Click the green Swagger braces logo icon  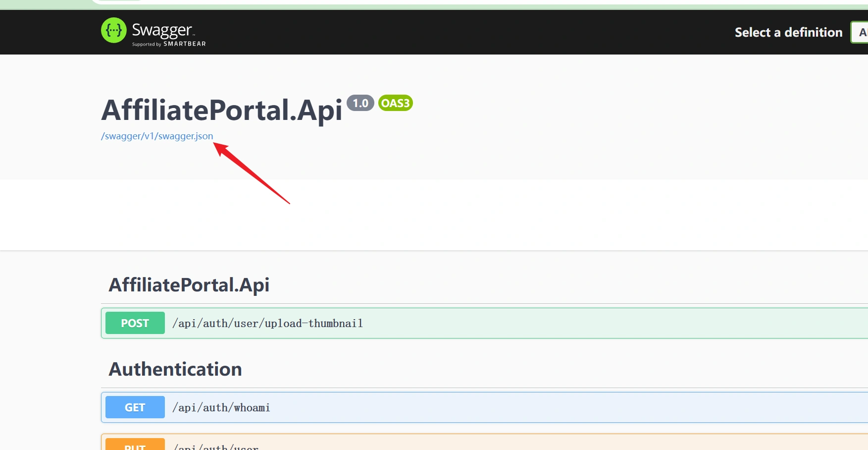113,30
